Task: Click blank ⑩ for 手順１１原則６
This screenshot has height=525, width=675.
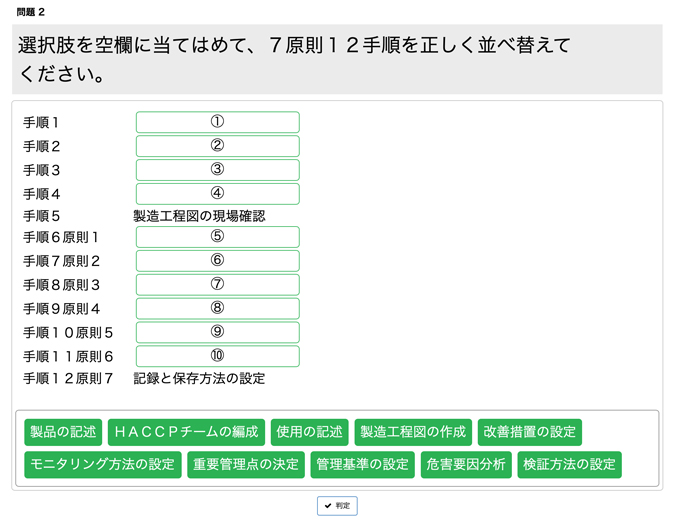Action: (217, 356)
